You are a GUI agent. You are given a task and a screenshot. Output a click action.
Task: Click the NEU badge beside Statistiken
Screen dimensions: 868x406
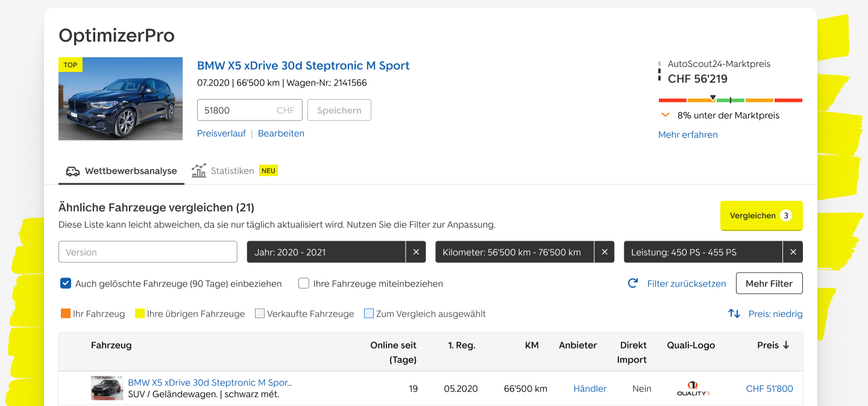[x=268, y=171]
